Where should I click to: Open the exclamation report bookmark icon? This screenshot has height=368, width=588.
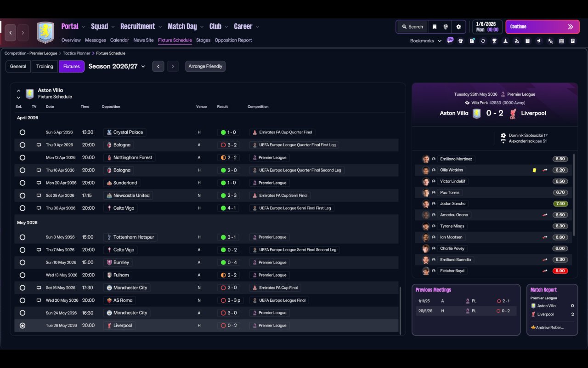(x=472, y=41)
